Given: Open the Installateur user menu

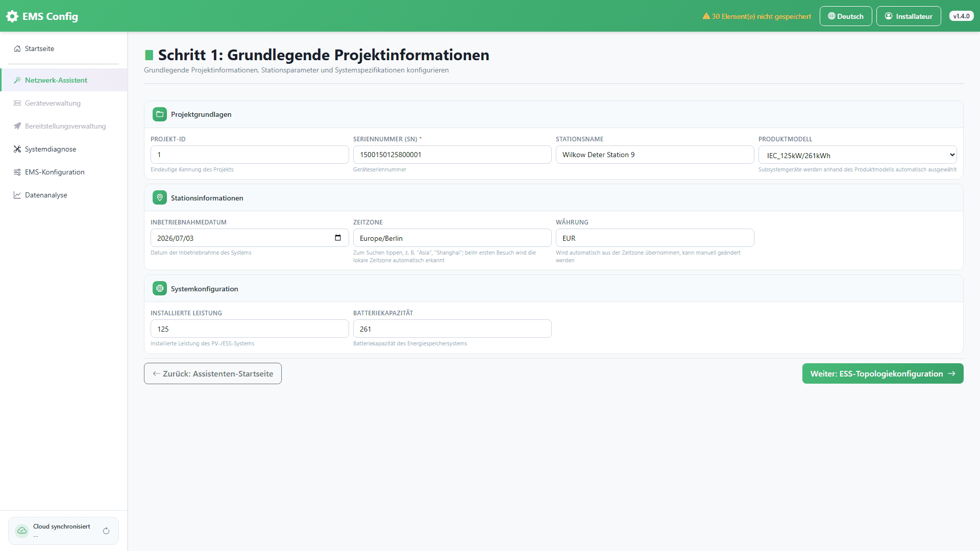Looking at the screenshot, I should tap(909, 16).
